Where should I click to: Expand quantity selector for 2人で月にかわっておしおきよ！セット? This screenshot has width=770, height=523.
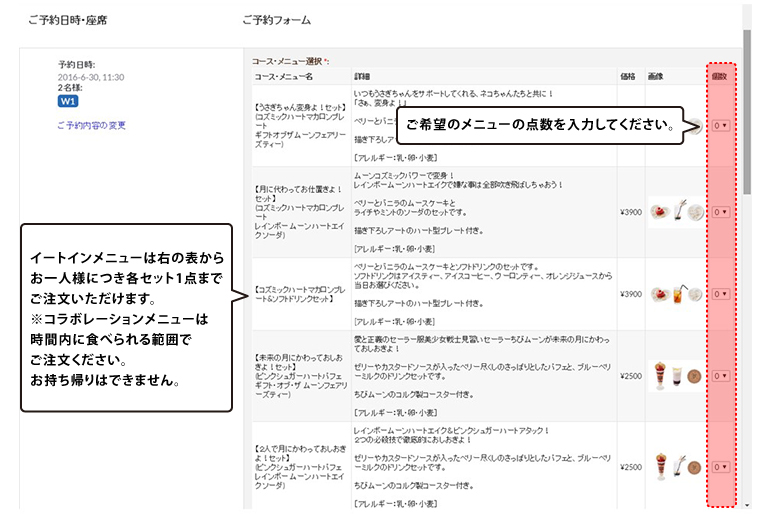click(721, 466)
